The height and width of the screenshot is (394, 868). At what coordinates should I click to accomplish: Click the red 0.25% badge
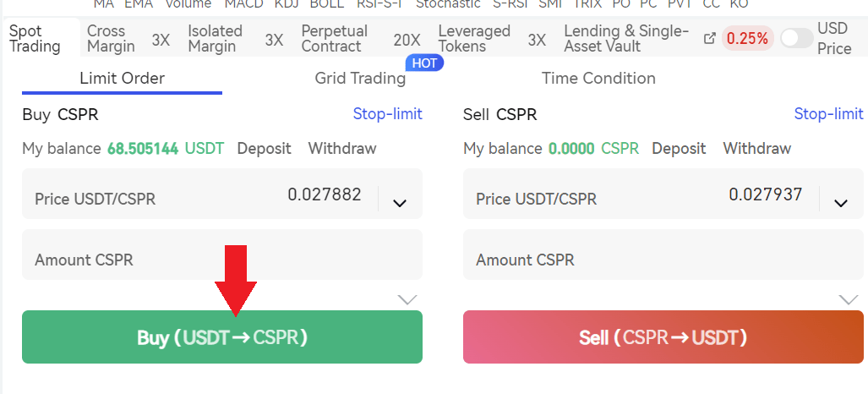(748, 38)
